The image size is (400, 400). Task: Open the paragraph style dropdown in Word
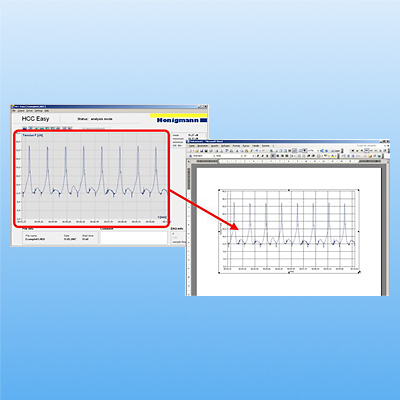pyautogui.click(x=200, y=156)
